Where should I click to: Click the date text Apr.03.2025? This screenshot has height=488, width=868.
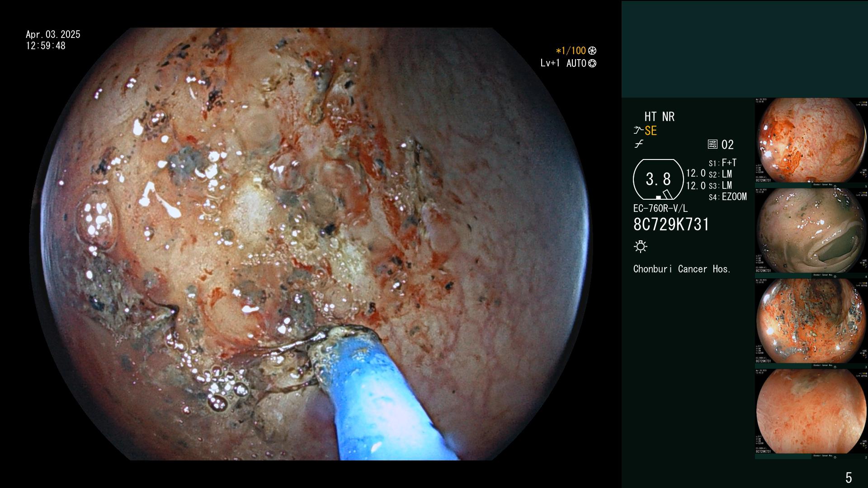point(53,34)
